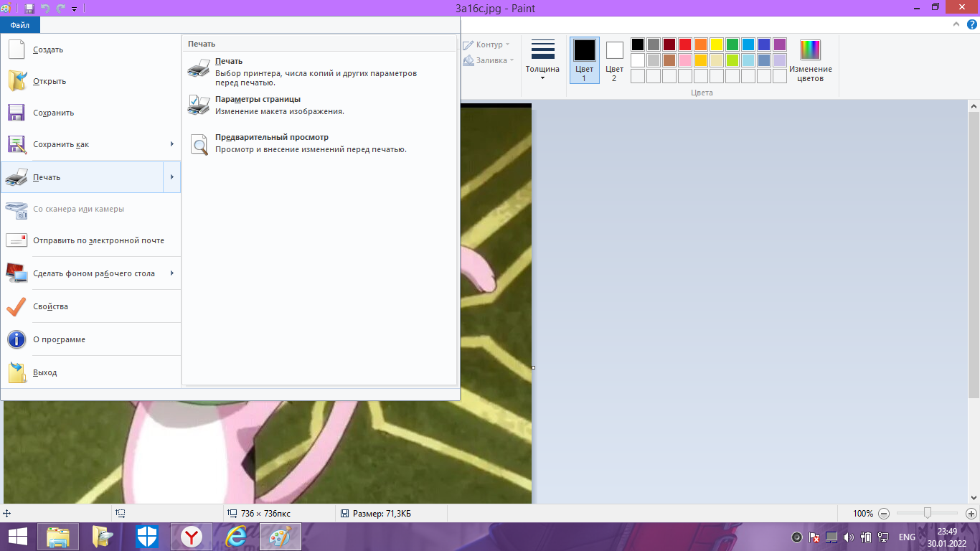Expand Сохранить как submenu arrow
Viewport: 980px width, 551px height.
172,144
